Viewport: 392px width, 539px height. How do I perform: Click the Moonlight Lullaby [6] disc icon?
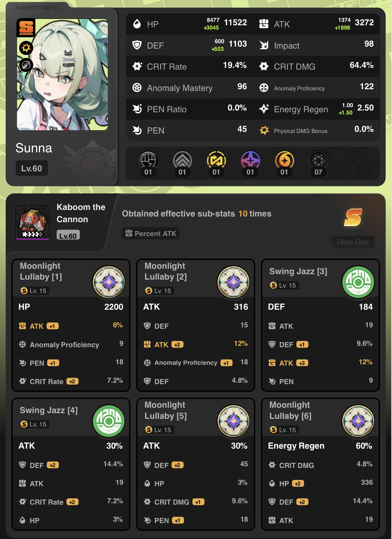coord(358,421)
